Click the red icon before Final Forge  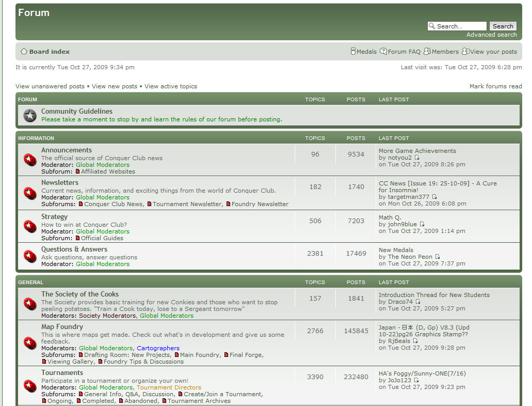(227, 355)
